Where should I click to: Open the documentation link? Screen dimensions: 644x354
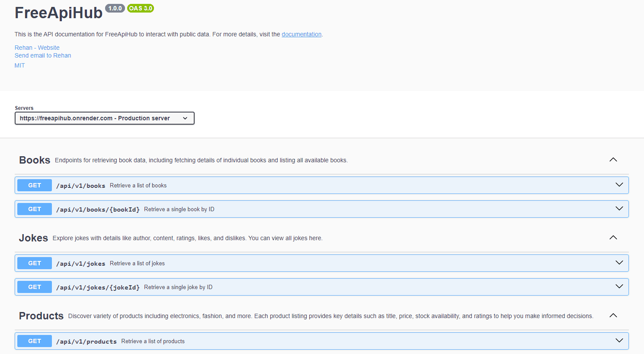pyautogui.click(x=301, y=34)
